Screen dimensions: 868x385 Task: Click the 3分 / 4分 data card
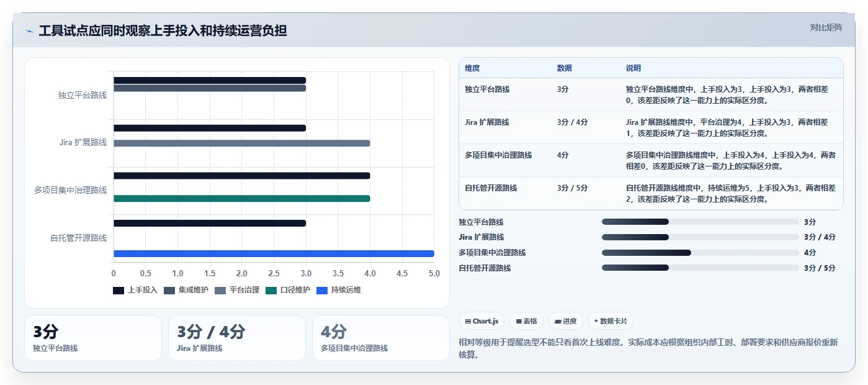(x=237, y=338)
